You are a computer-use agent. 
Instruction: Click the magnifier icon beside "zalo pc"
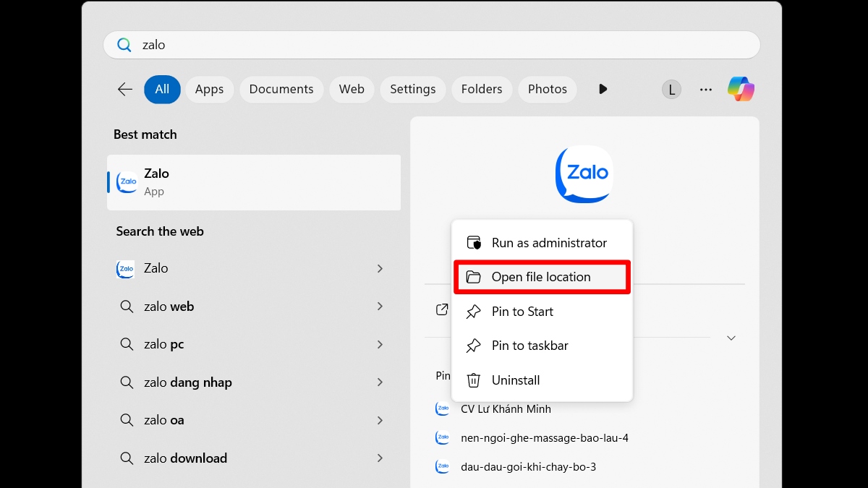tap(127, 344)
